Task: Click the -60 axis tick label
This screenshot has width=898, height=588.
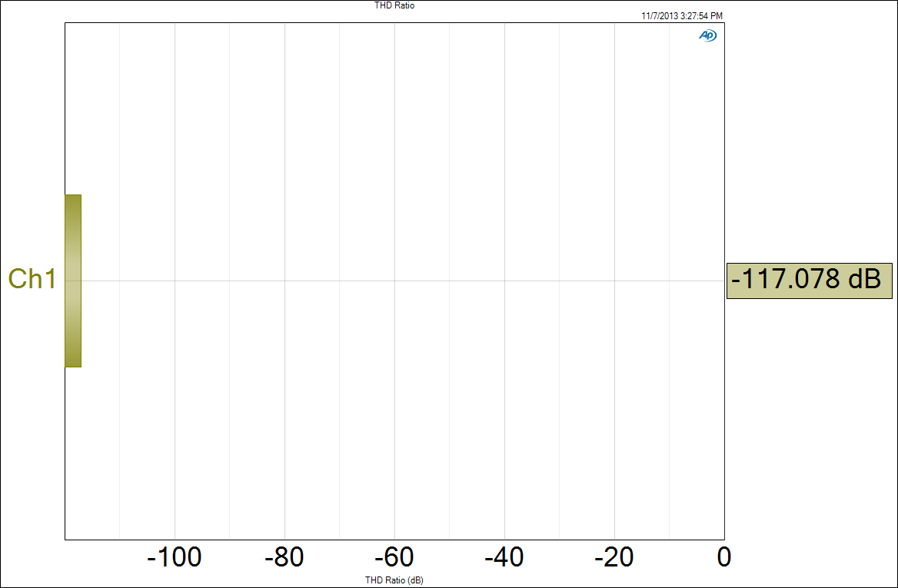Action: tap(394, 557)
